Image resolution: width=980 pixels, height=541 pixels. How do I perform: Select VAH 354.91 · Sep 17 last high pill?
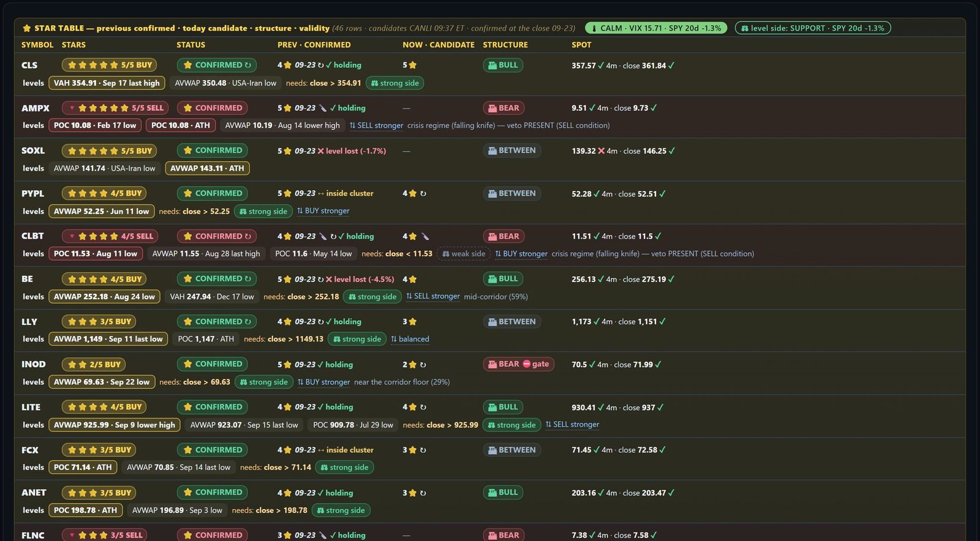click(107, 83)
